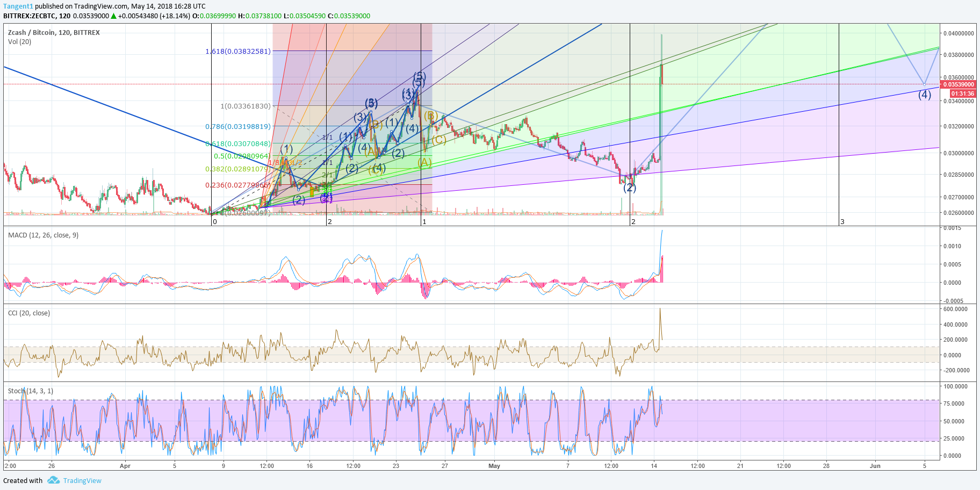Click the May date axis label

tap(494, 466)
